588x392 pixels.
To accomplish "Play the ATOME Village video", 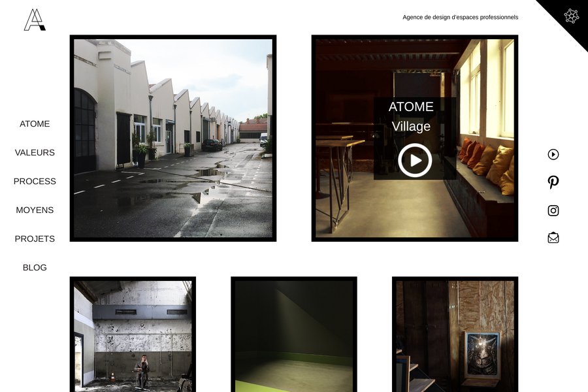I will coord(415,160).
